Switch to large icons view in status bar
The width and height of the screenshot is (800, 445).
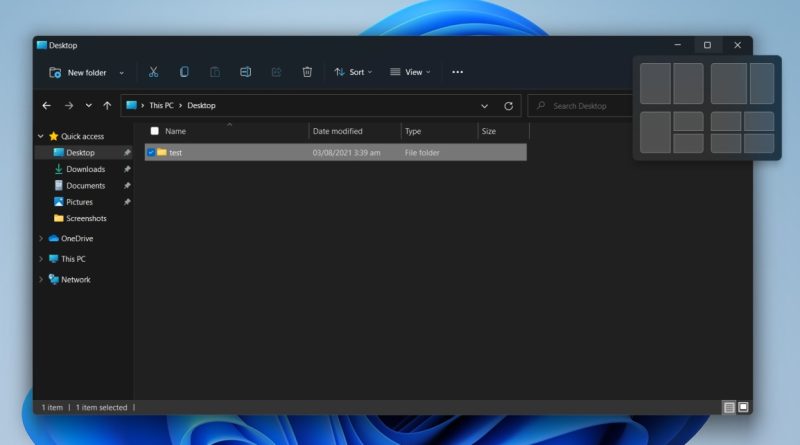pyautogui.click(x=743, y=407)
